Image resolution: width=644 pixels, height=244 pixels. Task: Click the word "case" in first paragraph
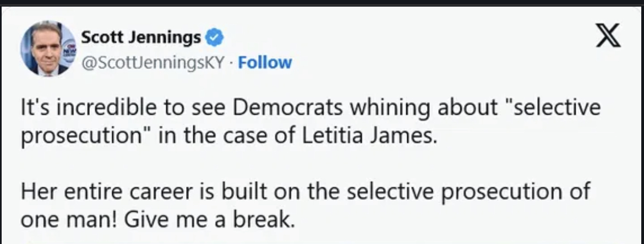247,137
